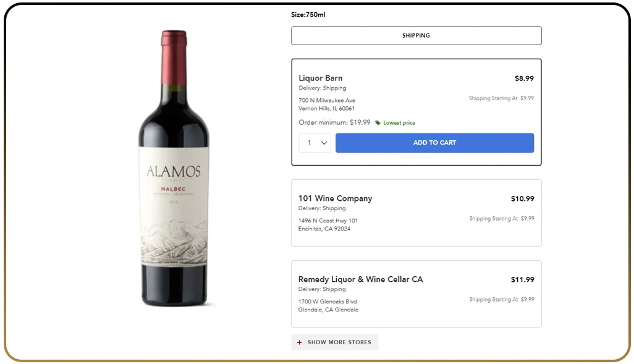This screenshot has height=364, width=634.
Task: Click the $11.99 Remedy Liquor price
Action: pyautogui.click(x=523, y=279)
